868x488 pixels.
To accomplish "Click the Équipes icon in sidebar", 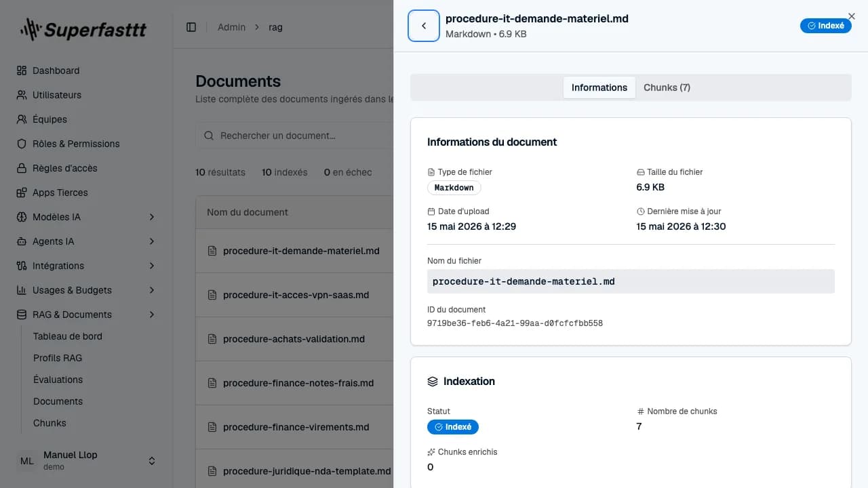I will pyautogui.click(x=21, y=119).
